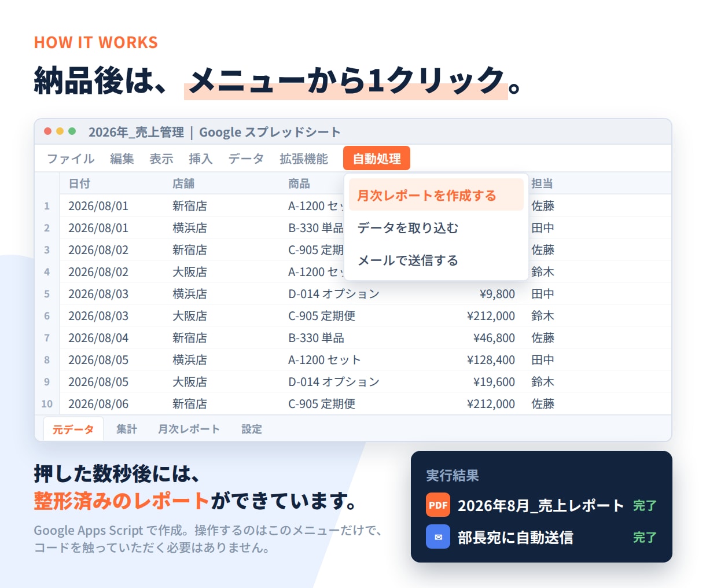Image resolution: width=706 pixels, height=588 pixels.
Task: Select row number 1 header
Action: click(x=47, y=205)
